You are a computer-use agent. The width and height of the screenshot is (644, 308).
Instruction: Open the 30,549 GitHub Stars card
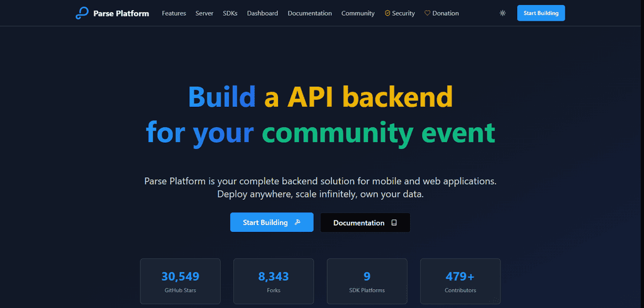tap(180, 282)
